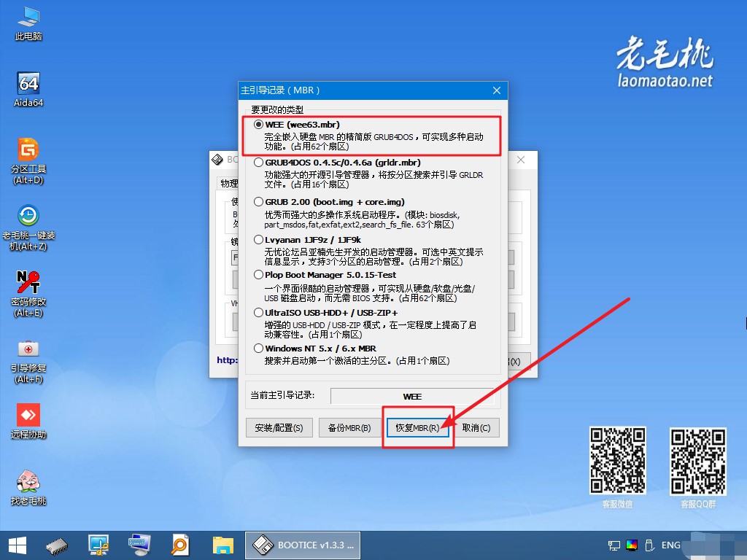Click the memory chip taskbar icon
This screenshot has width=747, height=560.
[x=57, y=545]
